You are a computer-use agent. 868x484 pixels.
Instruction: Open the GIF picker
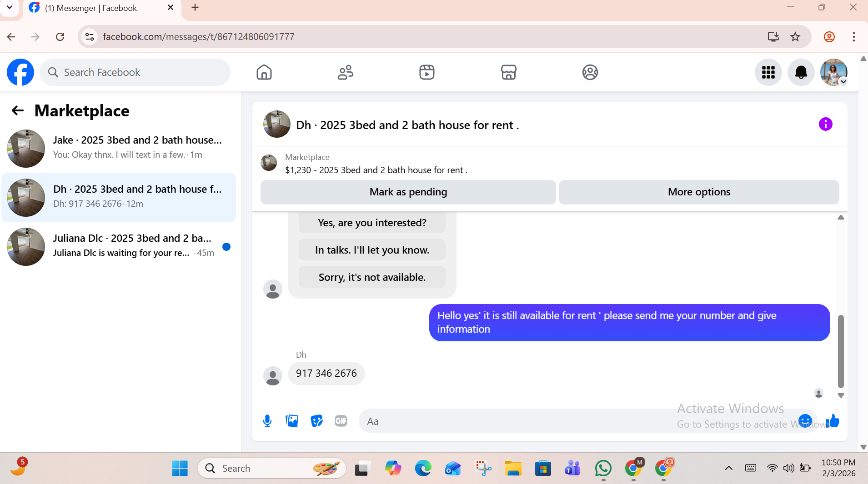[341, 421]
